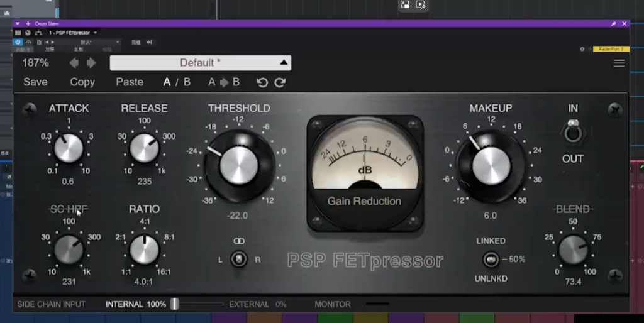
Task: Flip the IN/OUT bypass switch
Action: [573, 132]
